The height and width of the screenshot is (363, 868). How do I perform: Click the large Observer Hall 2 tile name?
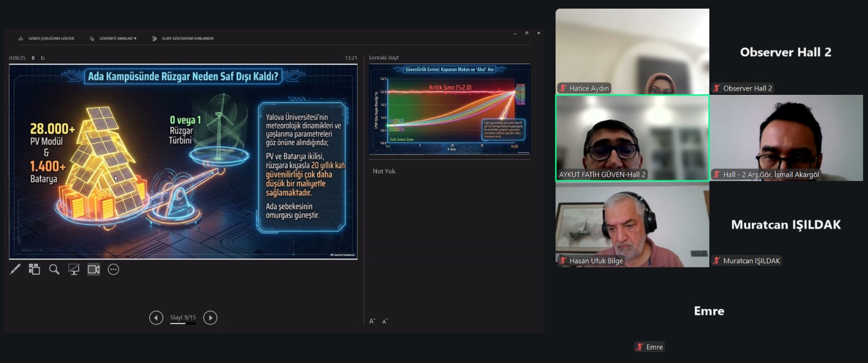786,52
